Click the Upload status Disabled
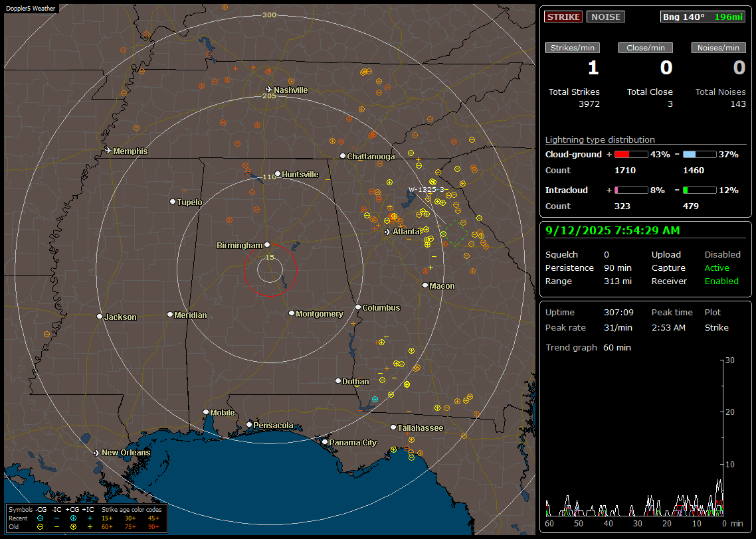The image size is (756, 539). click(722, 255)
